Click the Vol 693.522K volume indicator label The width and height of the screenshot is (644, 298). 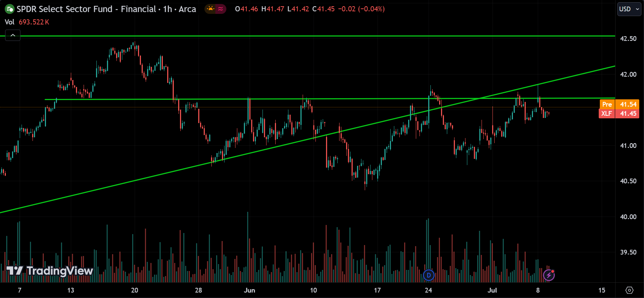(x=27, y=22)
